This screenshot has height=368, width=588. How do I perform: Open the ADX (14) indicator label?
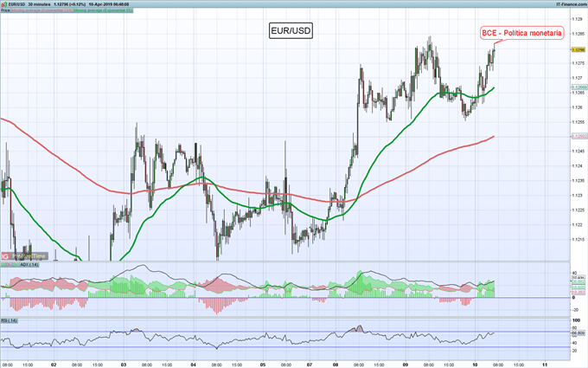(x=29, y=265)
